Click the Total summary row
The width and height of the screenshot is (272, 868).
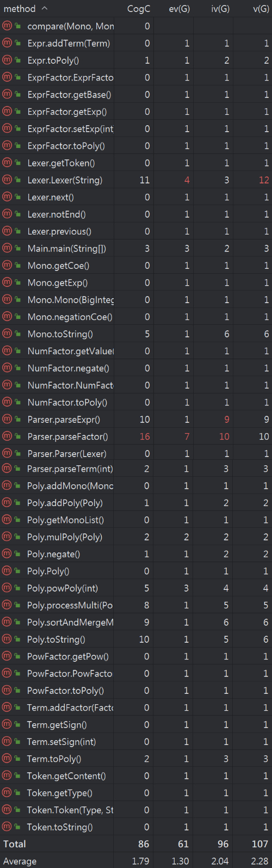pyautogui.click(x=136, y=844)
